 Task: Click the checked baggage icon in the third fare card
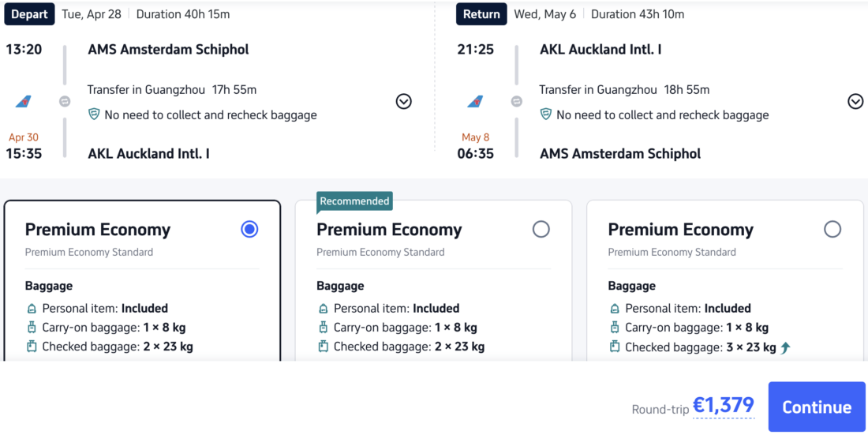click(615, 347)
